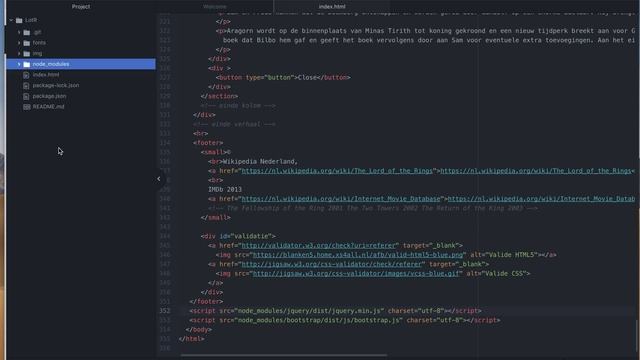Click line number 352 in the gutter
Viewport: 640px width, 360px height.
(165, 311)
